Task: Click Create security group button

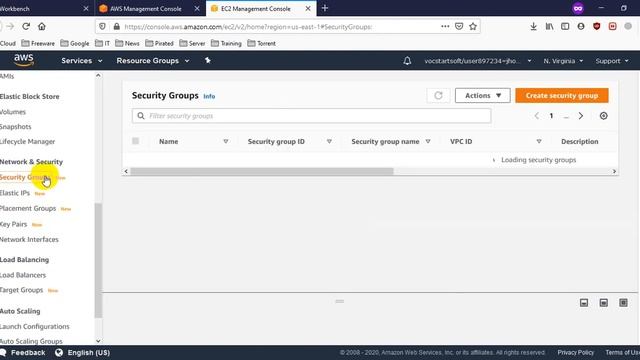Action: tap(562, 96)
